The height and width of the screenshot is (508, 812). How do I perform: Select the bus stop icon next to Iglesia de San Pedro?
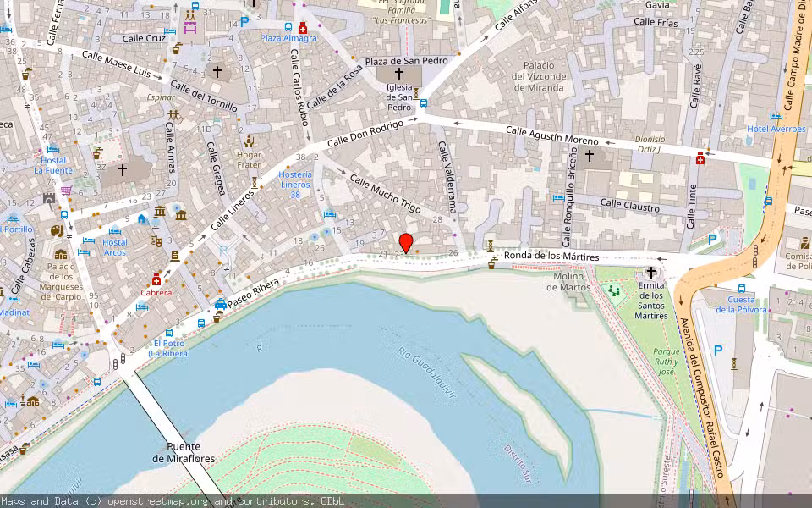point(424,102)
